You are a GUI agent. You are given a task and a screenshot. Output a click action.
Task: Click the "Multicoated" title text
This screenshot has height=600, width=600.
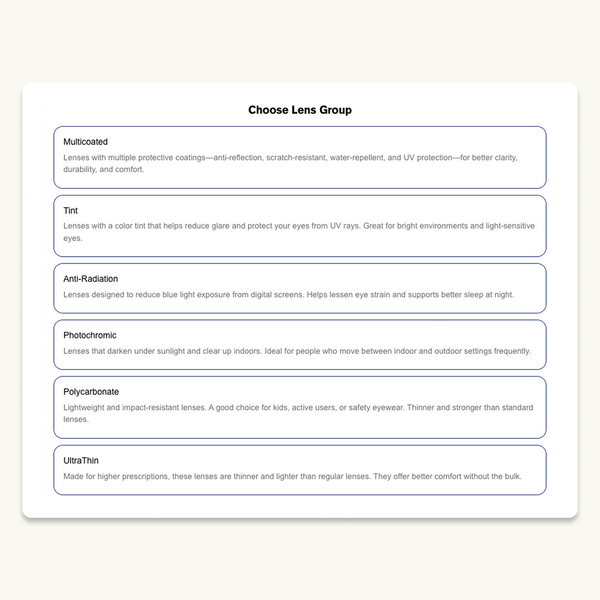pos(85,142)
